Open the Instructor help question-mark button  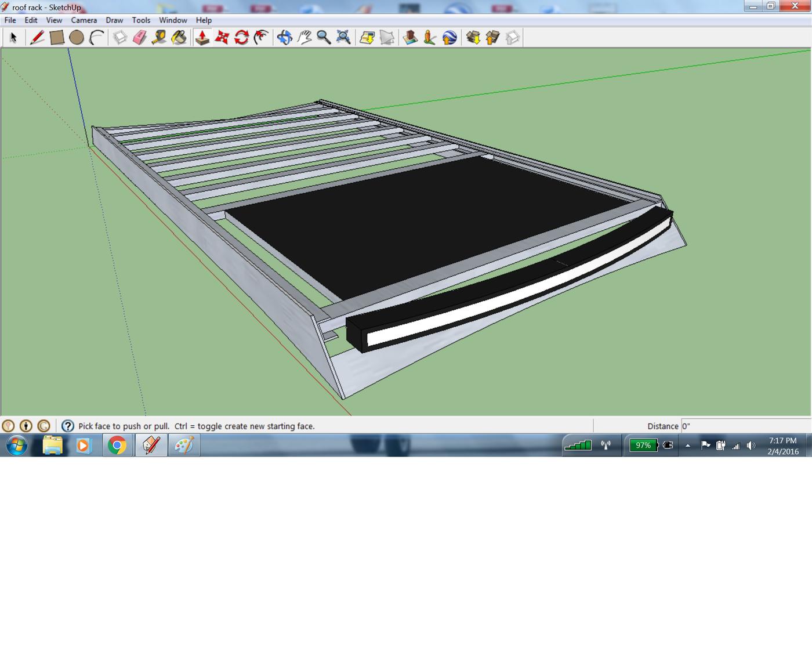pos(67,426)
